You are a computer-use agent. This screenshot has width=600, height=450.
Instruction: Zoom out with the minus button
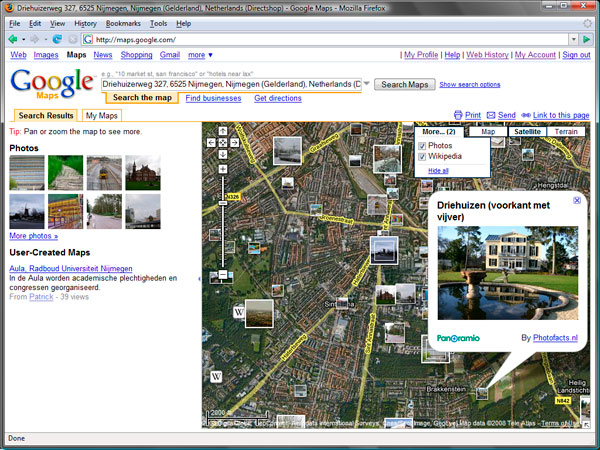[x=223, y=274]
